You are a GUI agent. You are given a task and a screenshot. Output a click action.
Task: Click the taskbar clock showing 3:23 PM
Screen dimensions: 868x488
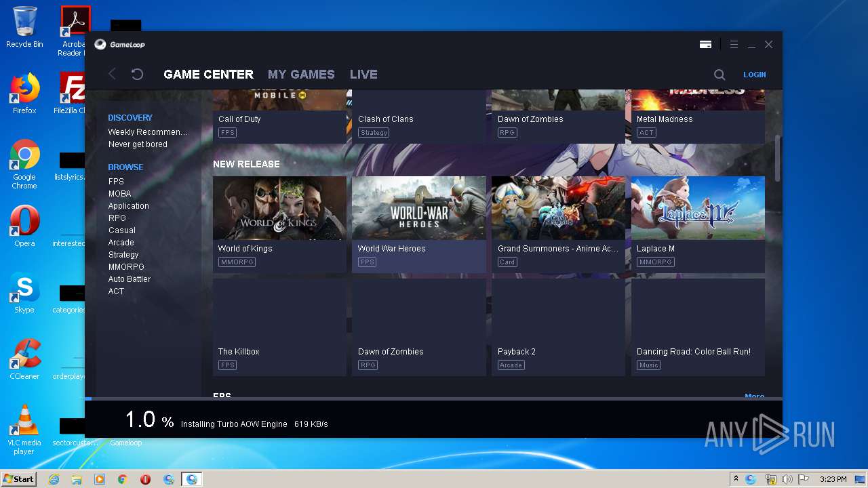(x=833, y=479)
